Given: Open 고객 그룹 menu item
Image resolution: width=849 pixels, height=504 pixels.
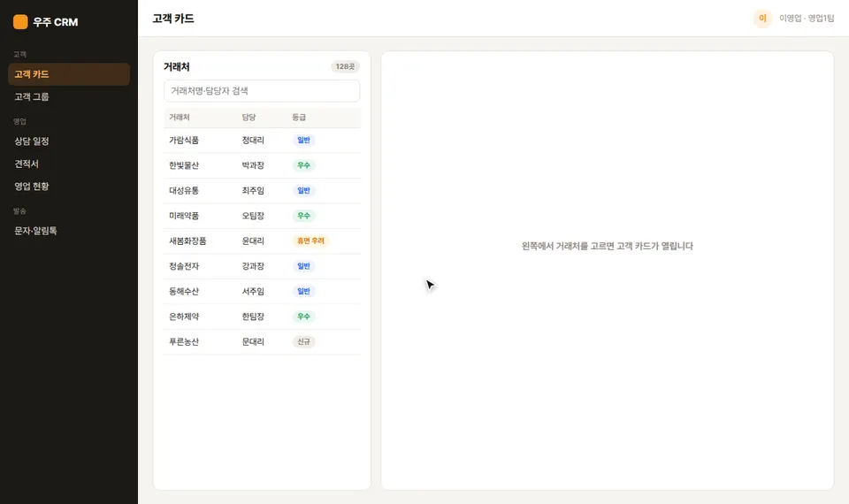Looking at the screenshot, I should [x=69, y=97].
